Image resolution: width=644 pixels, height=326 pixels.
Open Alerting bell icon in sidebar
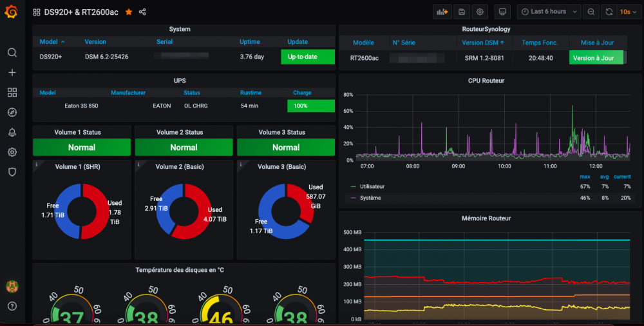(12, 132)
